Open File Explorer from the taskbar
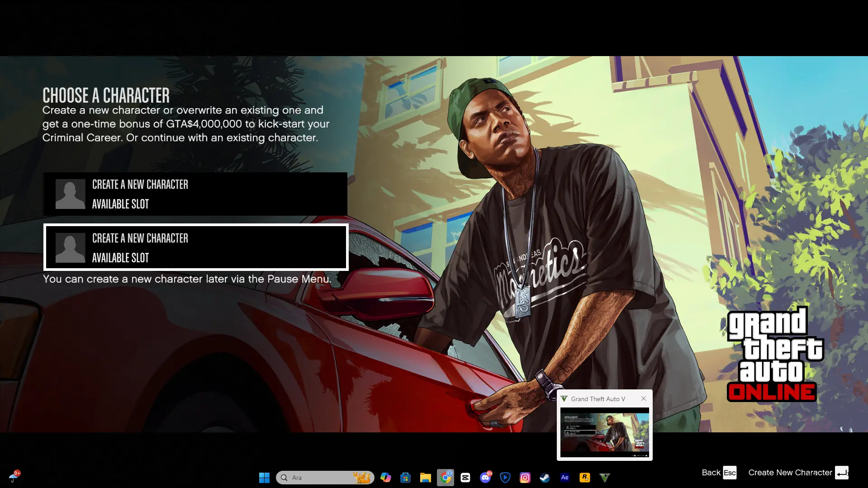 coord(426,478)
